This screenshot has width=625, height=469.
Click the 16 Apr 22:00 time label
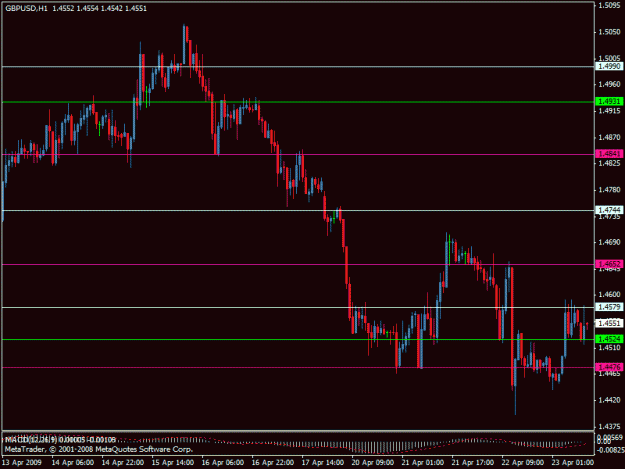coord(273,463)
